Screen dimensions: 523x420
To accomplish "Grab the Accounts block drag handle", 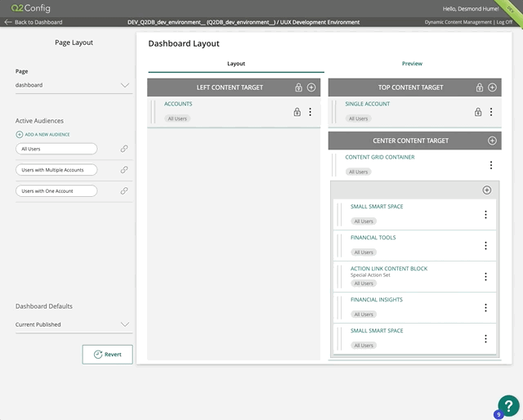I will pos(153,112).
